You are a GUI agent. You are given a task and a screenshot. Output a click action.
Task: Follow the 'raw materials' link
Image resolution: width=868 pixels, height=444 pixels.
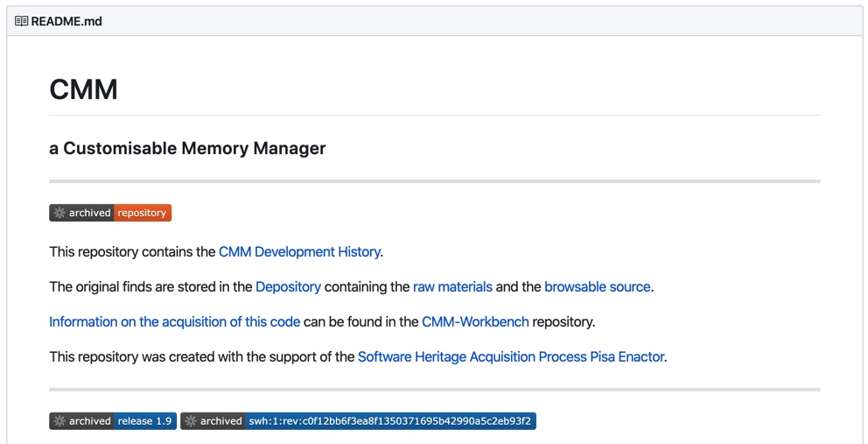pyautogui.click(x=452, y=286)
